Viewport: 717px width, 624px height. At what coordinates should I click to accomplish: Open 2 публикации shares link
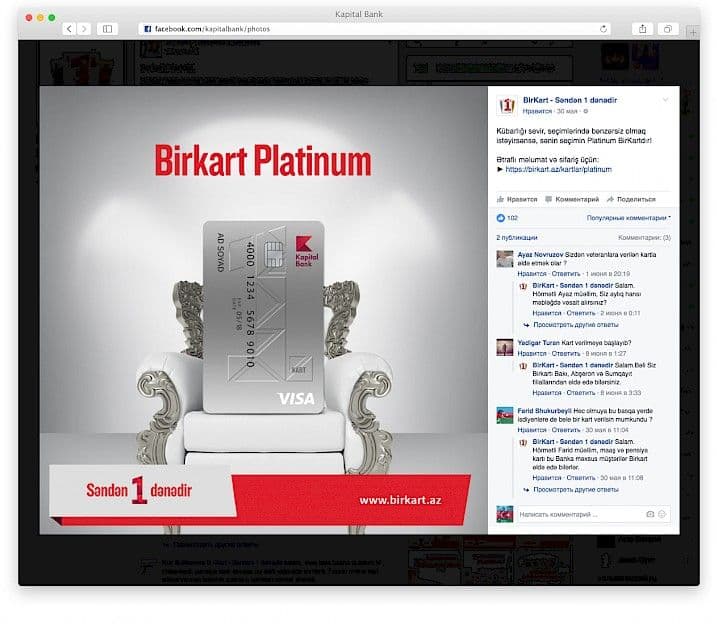tap(517, 238)
